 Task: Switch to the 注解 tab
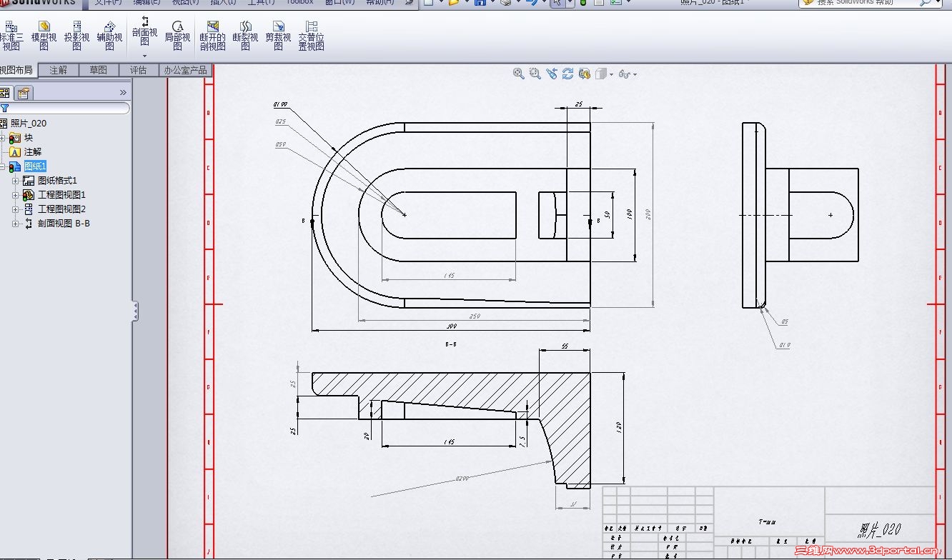(x=58, y=70)
